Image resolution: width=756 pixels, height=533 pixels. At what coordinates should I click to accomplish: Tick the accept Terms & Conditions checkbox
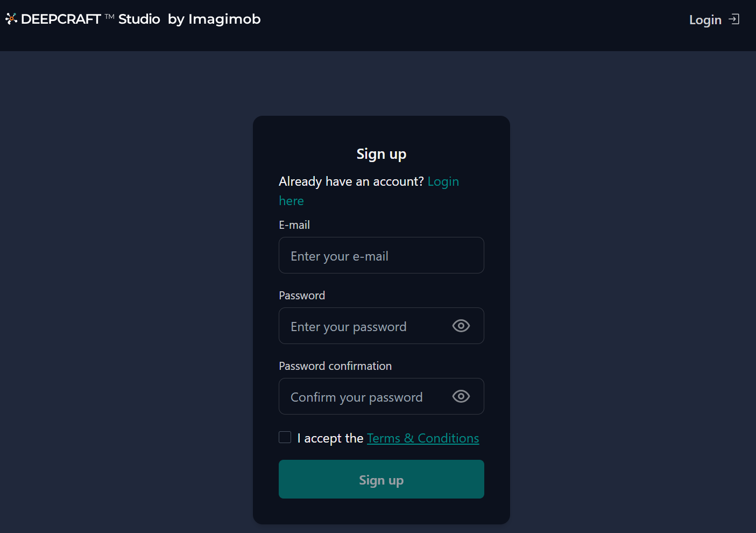pos(285,437)
